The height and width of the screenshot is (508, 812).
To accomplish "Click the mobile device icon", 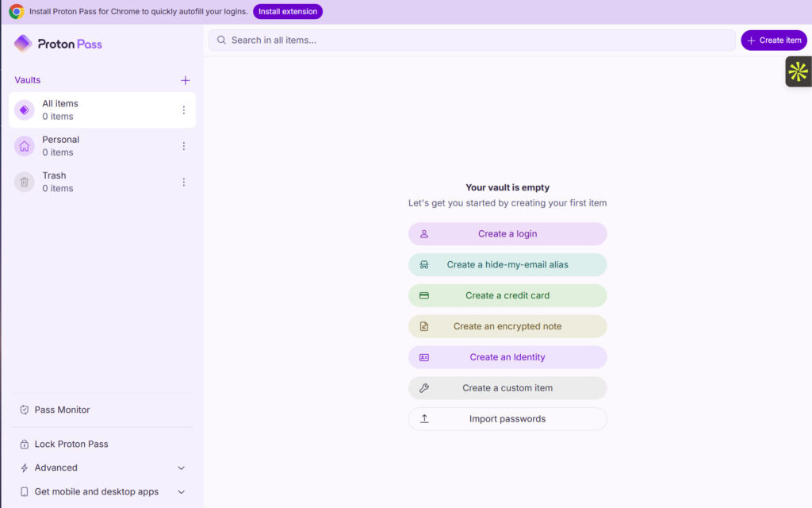I will pos(25,492).
